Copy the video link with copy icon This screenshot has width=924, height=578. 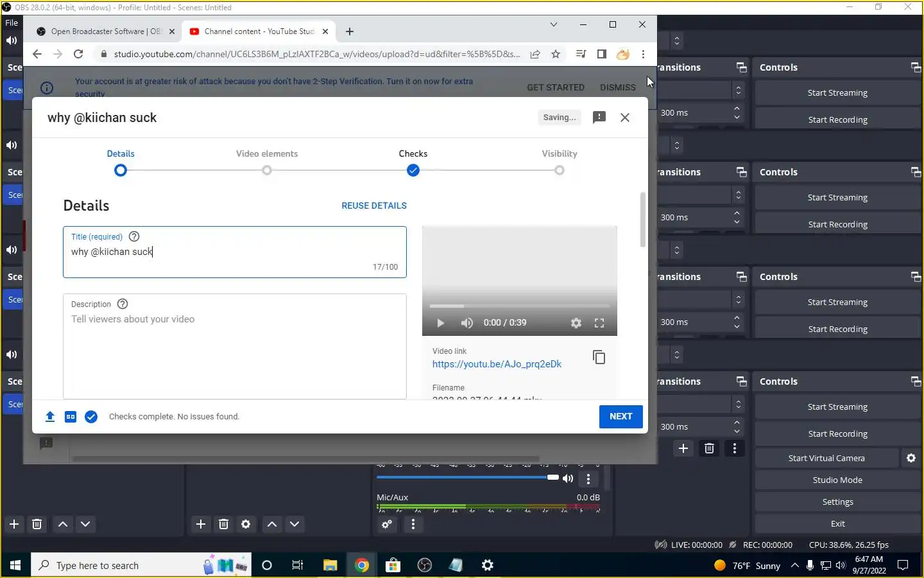point(599,357)
